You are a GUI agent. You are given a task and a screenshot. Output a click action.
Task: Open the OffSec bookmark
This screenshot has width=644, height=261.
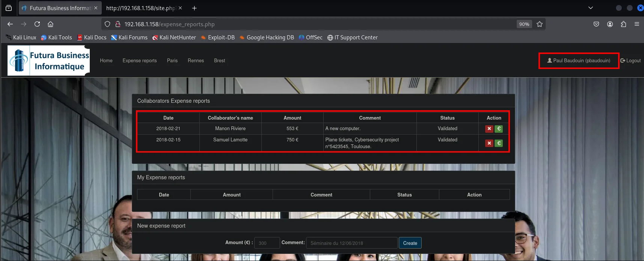point(311,37)
